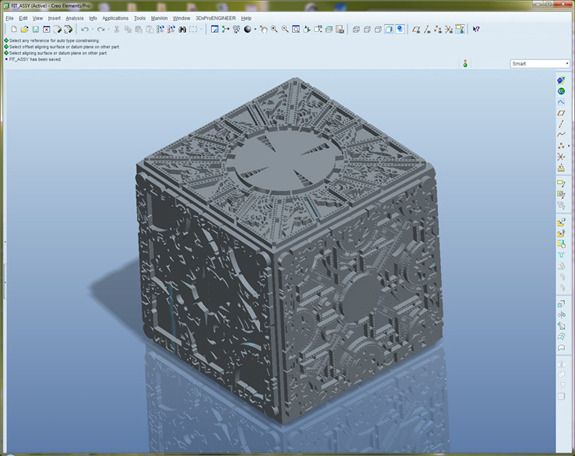Screen dimensions: 575x456
Task: Open the View menu
Action: 37,18
